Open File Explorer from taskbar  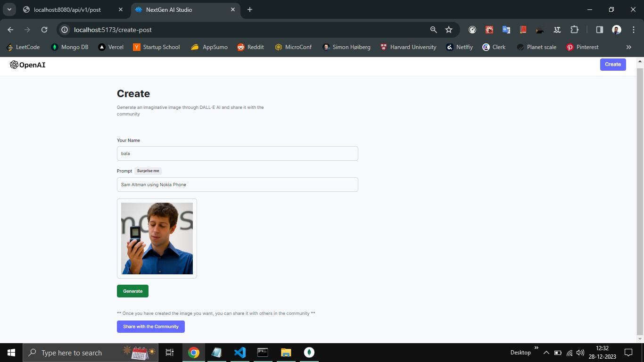pyautogui.click(x=286, y=353)
